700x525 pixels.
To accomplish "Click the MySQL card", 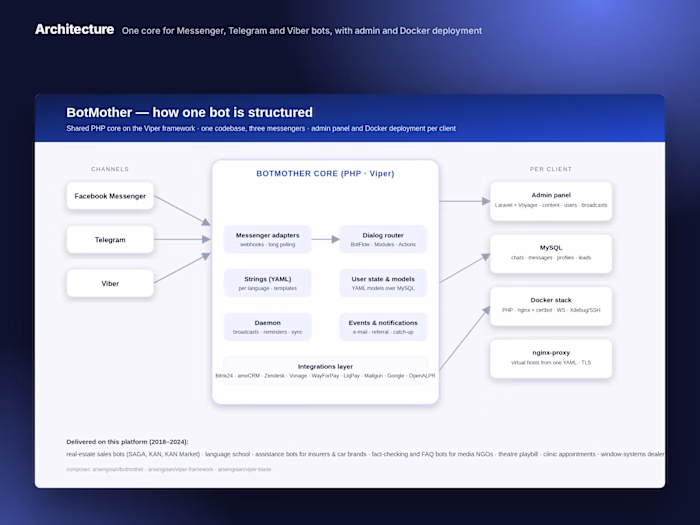I will click(551, 254).
